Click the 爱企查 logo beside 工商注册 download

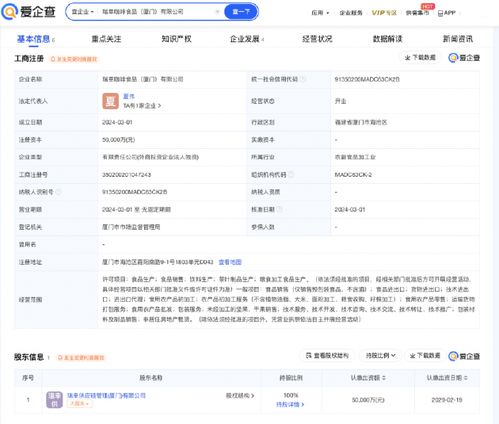point(464,58)
